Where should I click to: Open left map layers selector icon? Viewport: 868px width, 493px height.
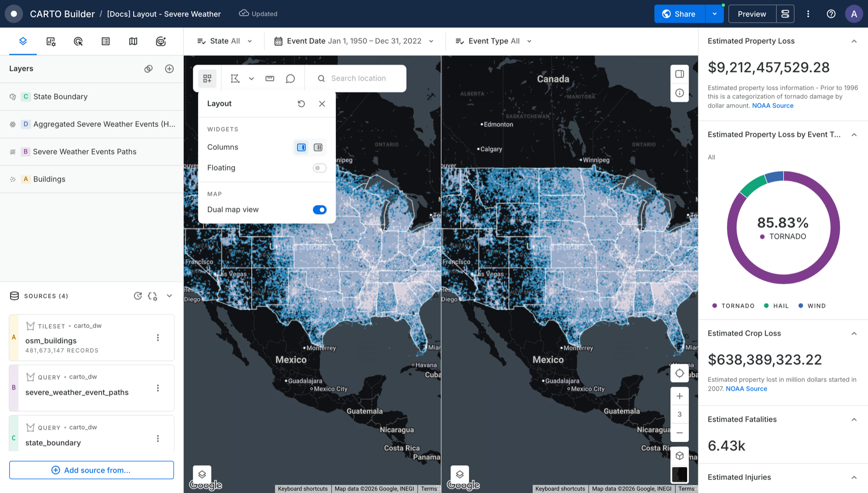(202, 474)
